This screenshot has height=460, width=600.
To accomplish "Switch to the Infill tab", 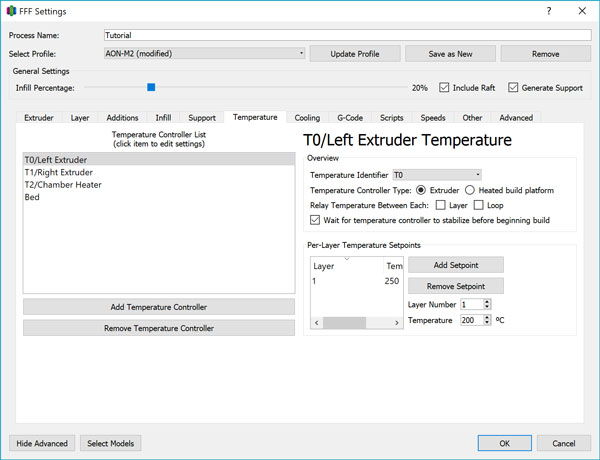I will (163, 118).
